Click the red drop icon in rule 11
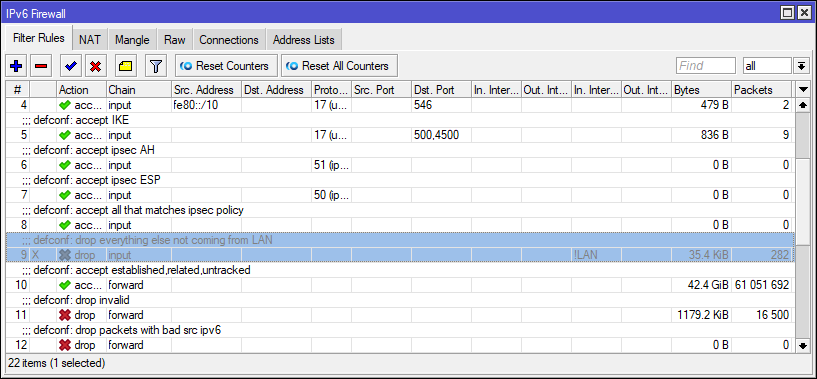Image resolution: width=817 pixels, height=379 pixels. [x=65, y=315]
